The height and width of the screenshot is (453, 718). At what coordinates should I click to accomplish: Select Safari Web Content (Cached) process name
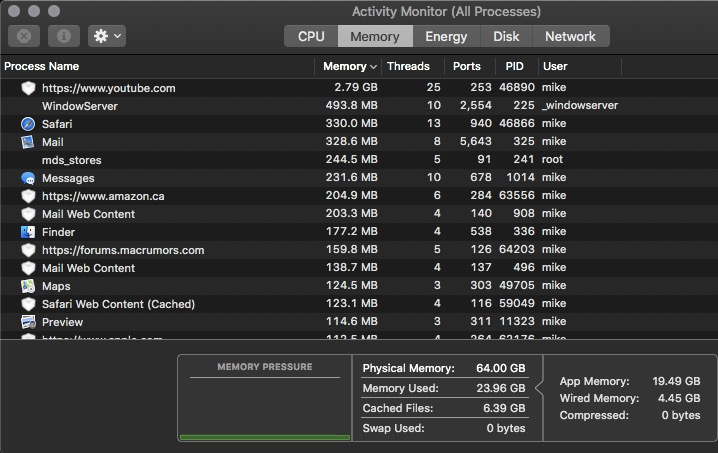pos(119,304)
